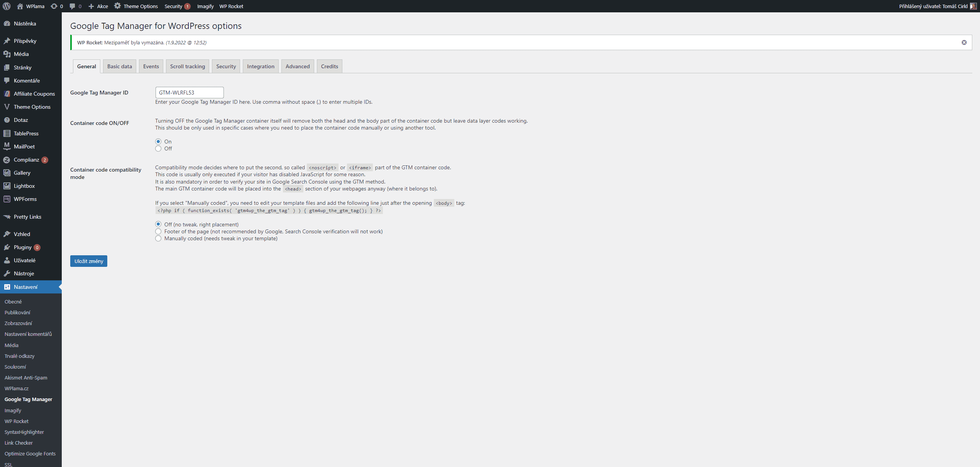The width and height of the screenshot is (980, 467).
Task: Click the Pretty Links star icon
Action: 7,217
